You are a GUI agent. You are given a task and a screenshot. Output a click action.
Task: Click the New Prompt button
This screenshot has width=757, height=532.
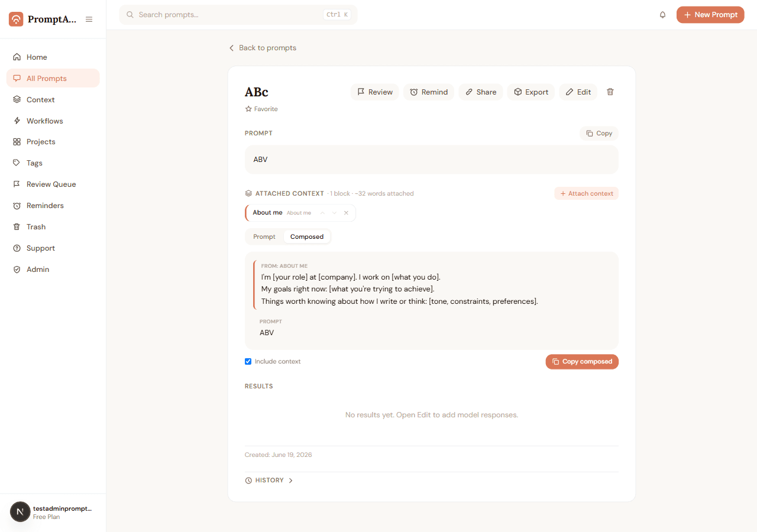point(710,15)
